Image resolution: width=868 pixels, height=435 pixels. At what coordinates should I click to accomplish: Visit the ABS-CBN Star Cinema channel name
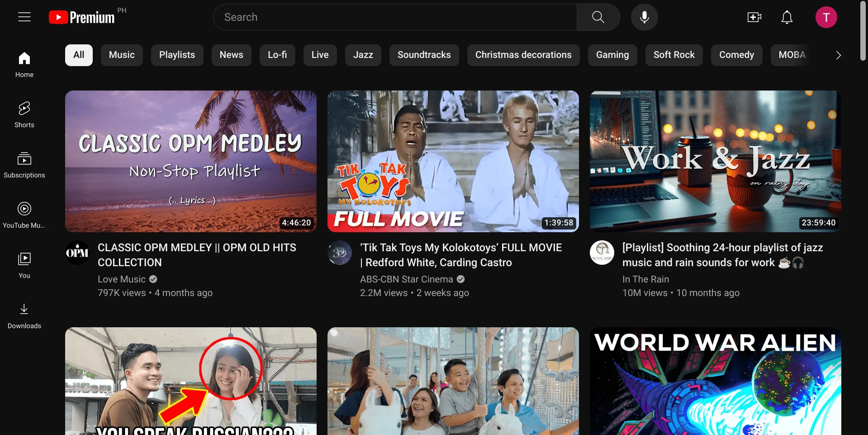tap(407, 279)
